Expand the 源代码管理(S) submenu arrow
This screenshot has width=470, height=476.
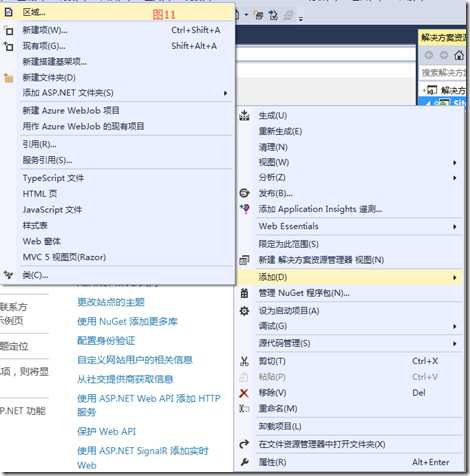[x=455, y=344]
